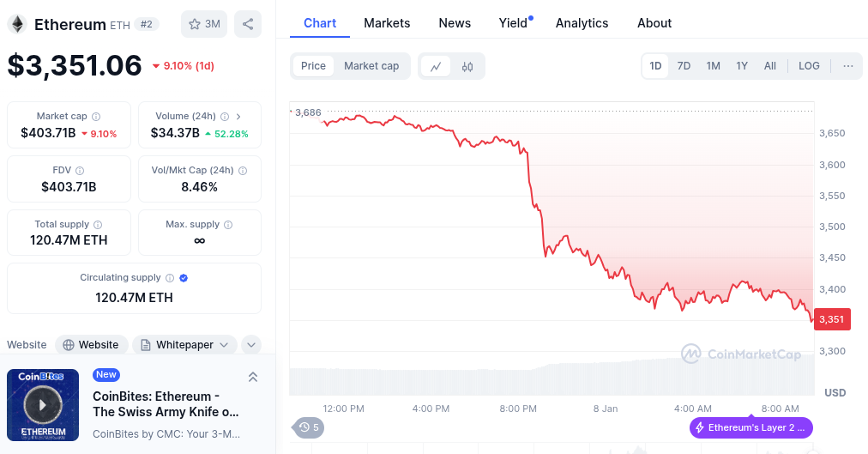Collapse the CoinBites panel
868x454 pixels.
tap(252, 377)
